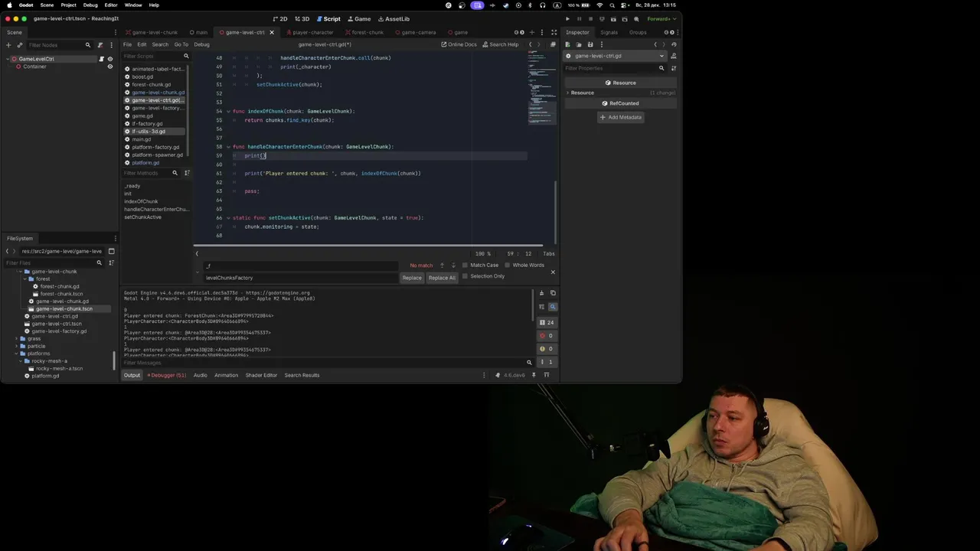980x551 pixels.
Task: Enable Whole Words in find bar
Action: point(524,265)
